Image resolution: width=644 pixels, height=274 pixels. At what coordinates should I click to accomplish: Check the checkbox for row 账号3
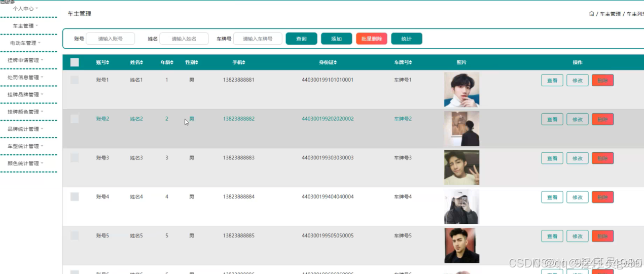[x=75, y=158]
